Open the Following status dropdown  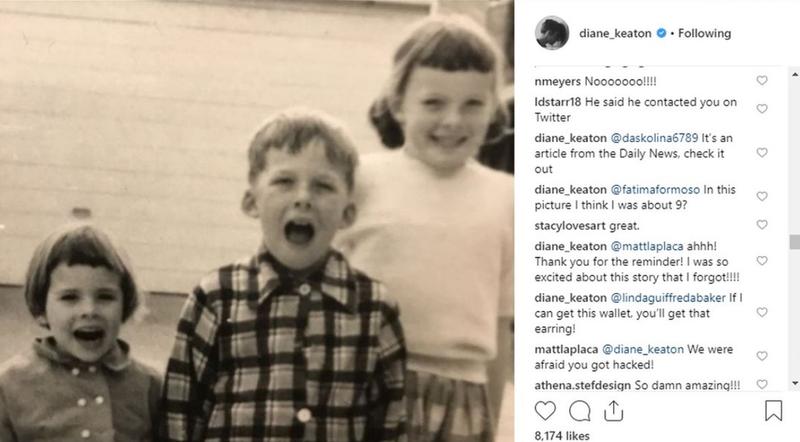[705, 33]
